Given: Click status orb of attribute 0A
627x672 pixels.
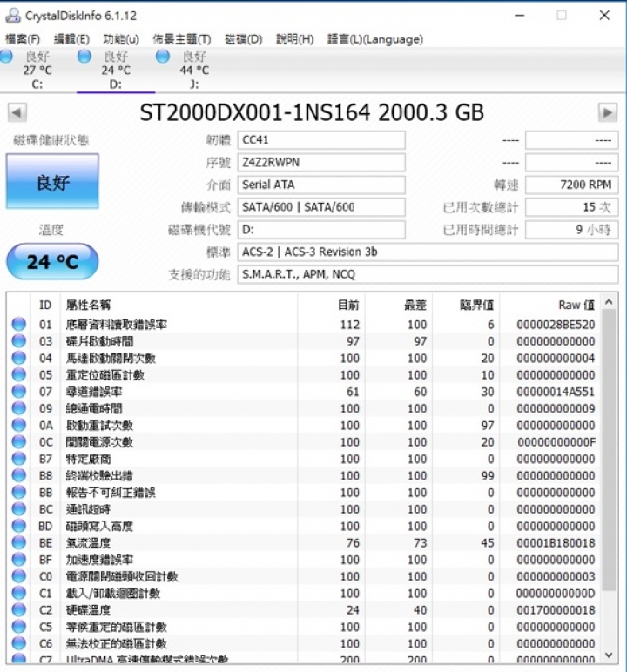Looking at the screenshot, I should tap(19, 425).
